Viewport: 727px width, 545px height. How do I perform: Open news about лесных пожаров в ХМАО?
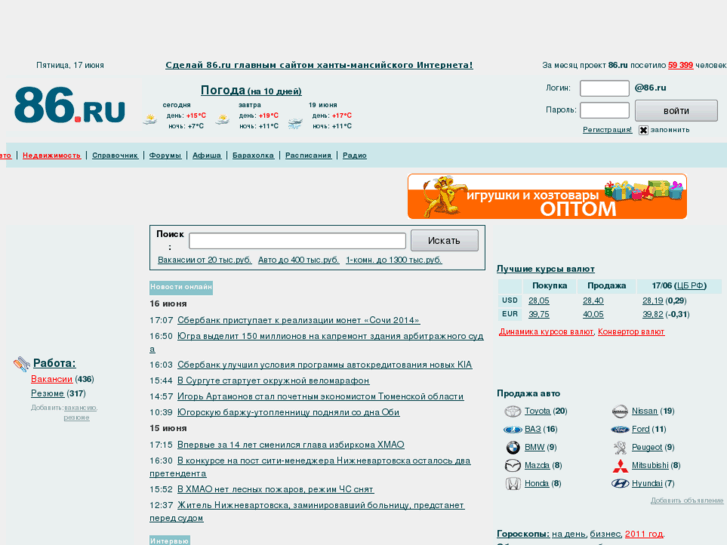(275, 489)
